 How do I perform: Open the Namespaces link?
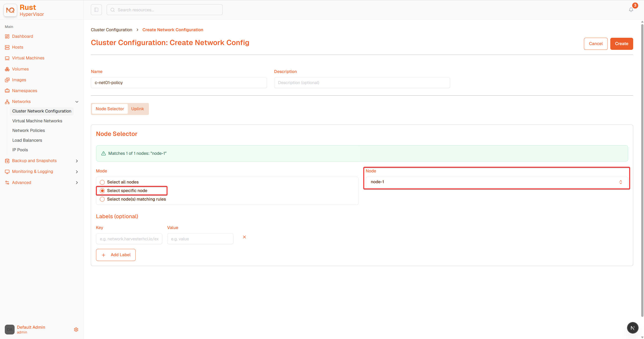tap(25, 91)
